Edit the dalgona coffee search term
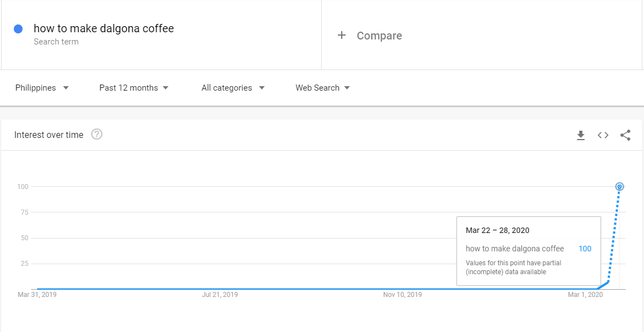644x332 pixels. tap(104, 28)
